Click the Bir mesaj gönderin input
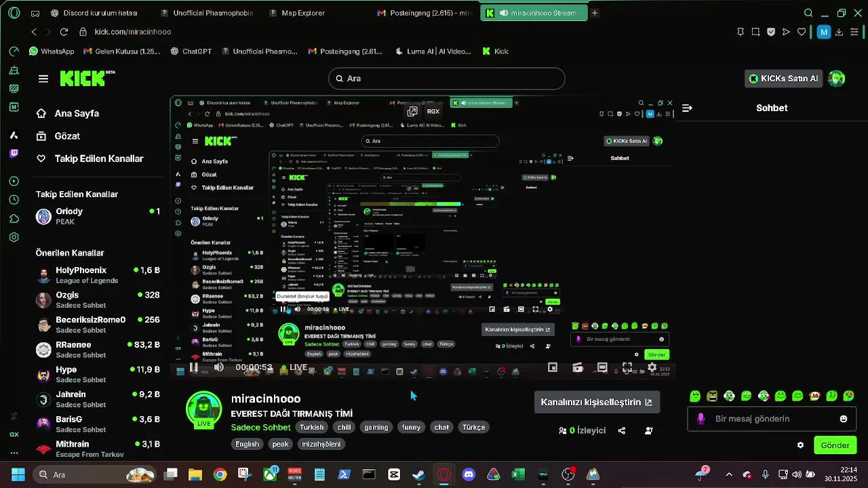 [772, 419]
